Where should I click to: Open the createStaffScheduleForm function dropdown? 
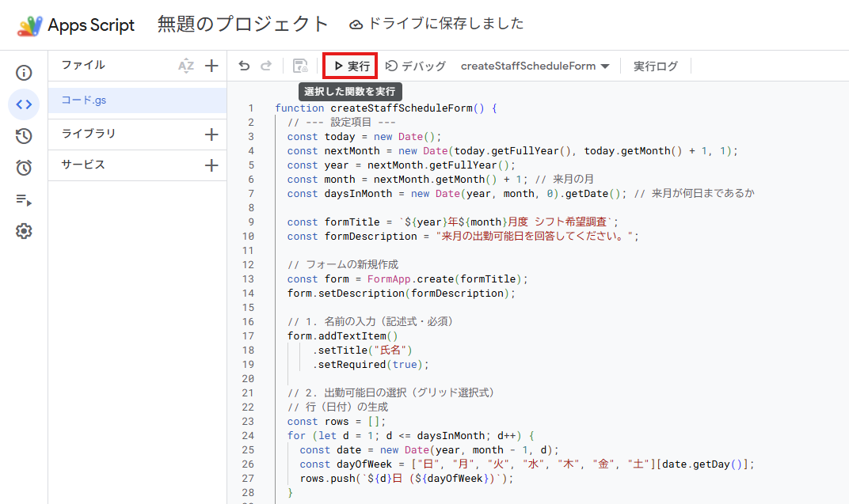click(x=535, y=66)
